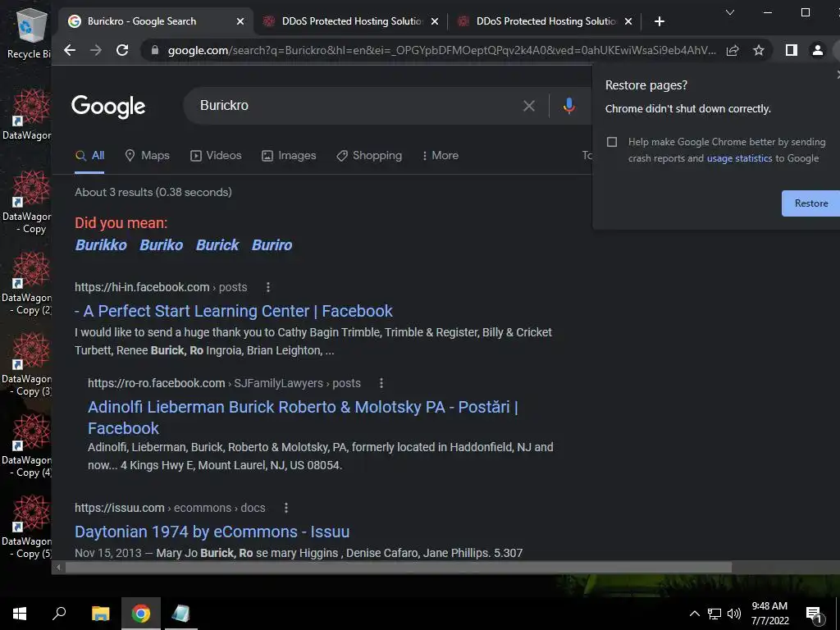Click the Buriro suggestion
840x630 pixels.
point(272,244)
